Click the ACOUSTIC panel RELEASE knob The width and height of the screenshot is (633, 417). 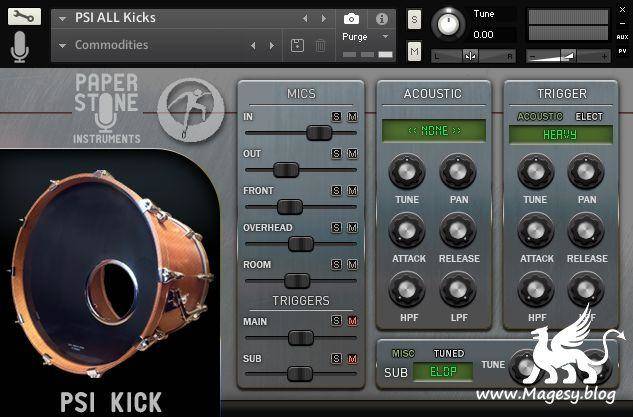pyautogui.click(x=458, y=231)
